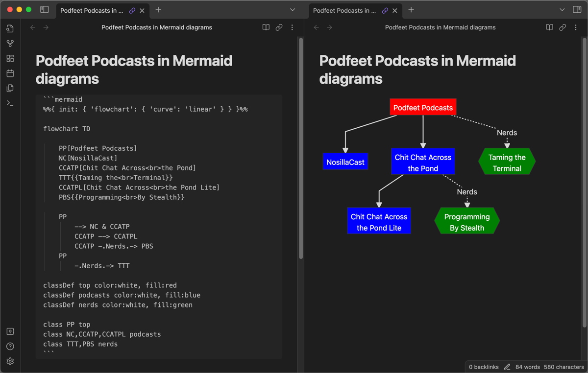This screenshot has width=588, height=373.
Task: Open settings gear at bottom of ribbon
Action: (x=10, y=361)
